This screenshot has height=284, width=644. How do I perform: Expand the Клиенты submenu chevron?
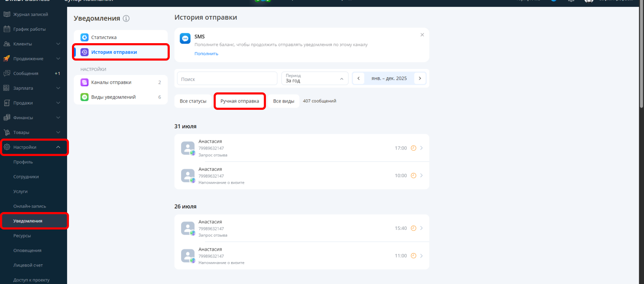click(x=58, y=44)
